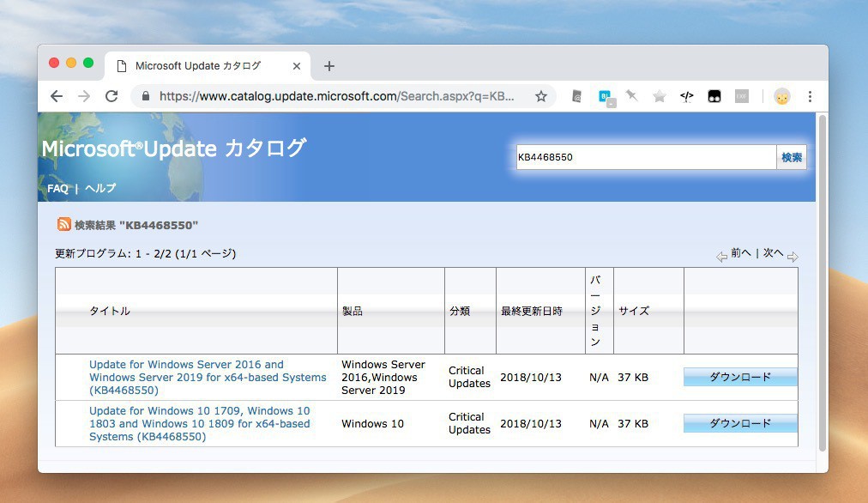The width and height of the screenshot is (868, 503).
Task: Download the Windows 10 update
Action: pos(740,423)
